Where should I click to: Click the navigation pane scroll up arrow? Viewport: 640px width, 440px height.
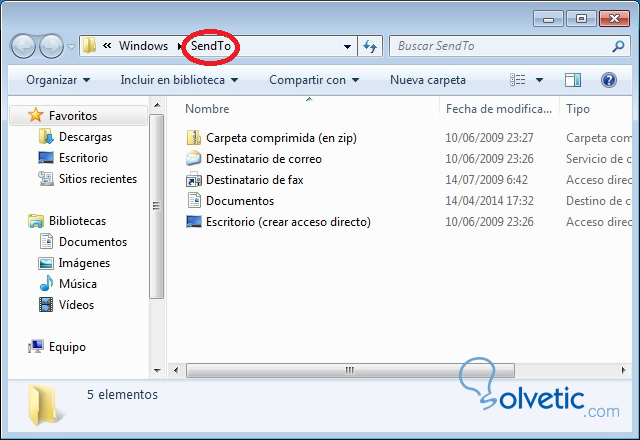[157, 105]
